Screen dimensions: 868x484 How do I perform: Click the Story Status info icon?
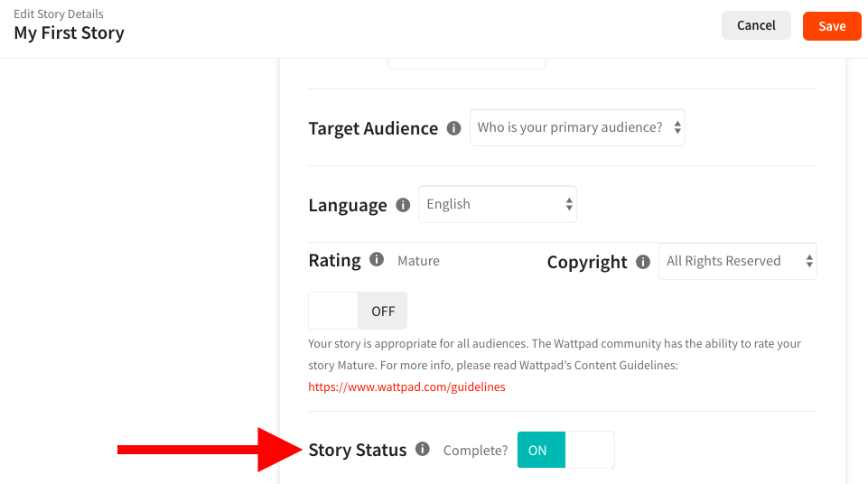click(423, 450)
